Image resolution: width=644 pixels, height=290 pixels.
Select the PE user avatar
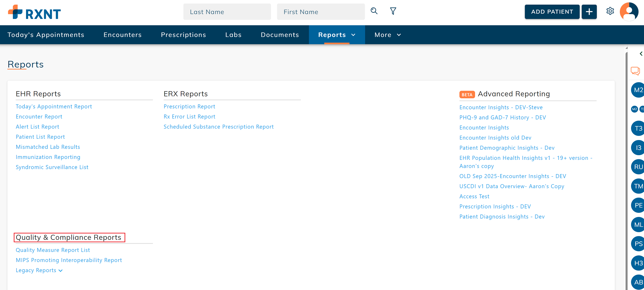638,205
